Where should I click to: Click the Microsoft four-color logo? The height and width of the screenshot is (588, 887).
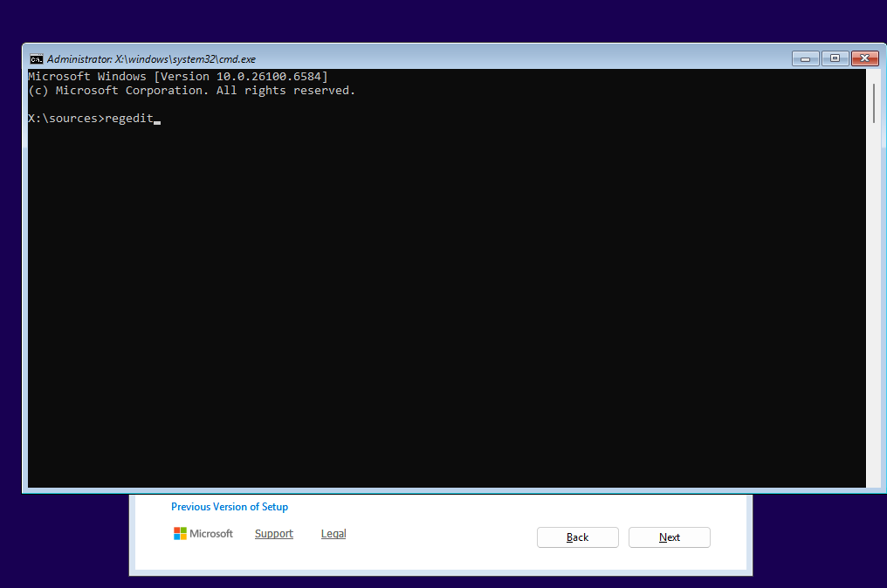[x=180, y=533]
